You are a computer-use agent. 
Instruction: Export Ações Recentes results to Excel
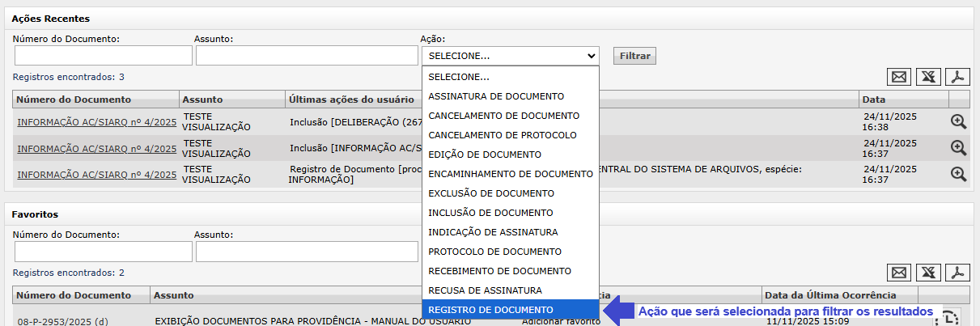pyautogui.click(x=928, y=77)
